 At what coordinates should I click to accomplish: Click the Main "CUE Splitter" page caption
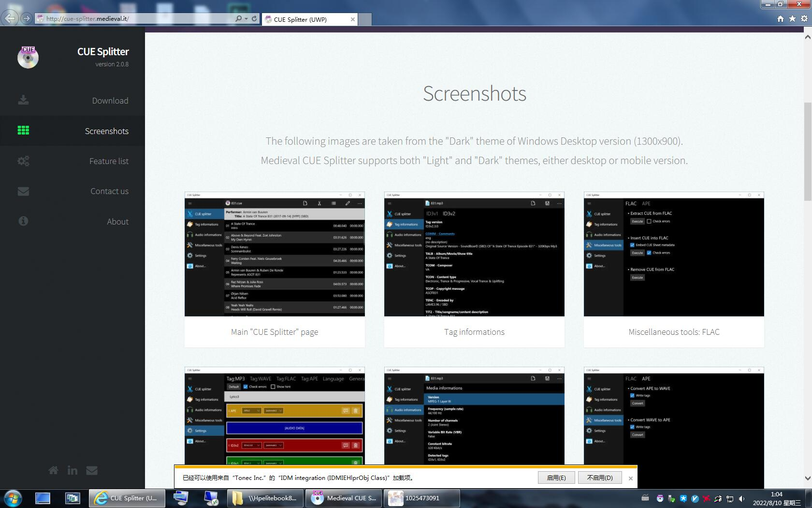[275, 332]
